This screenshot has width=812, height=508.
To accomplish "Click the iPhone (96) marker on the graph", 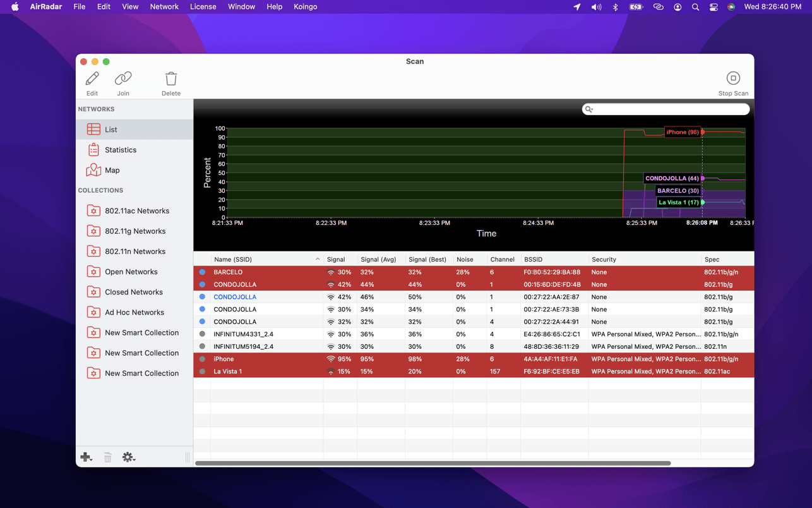I will (683, 132).
